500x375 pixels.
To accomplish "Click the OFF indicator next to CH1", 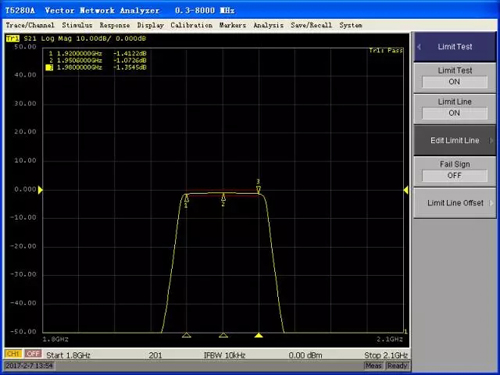I will point(33,354).
